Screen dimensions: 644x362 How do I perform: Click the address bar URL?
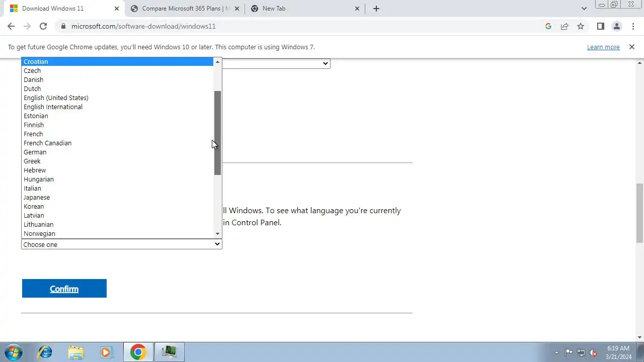[143, 26]
